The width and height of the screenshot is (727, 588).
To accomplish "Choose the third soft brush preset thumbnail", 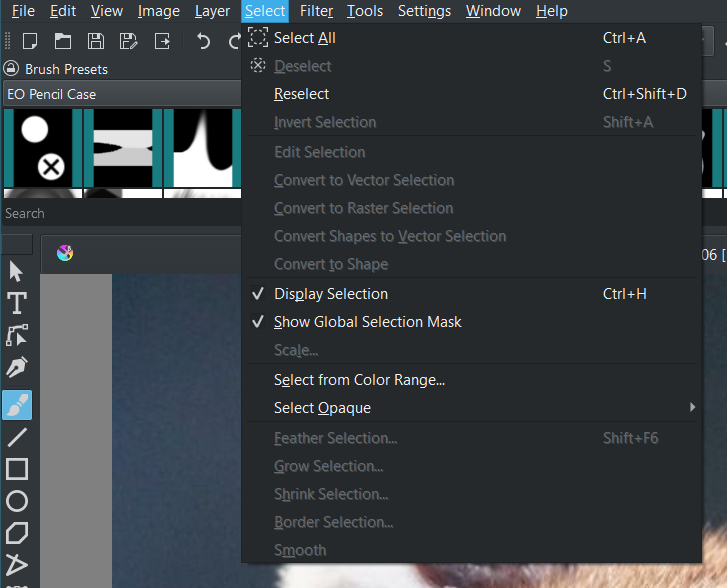I will (x=203, y=147).
